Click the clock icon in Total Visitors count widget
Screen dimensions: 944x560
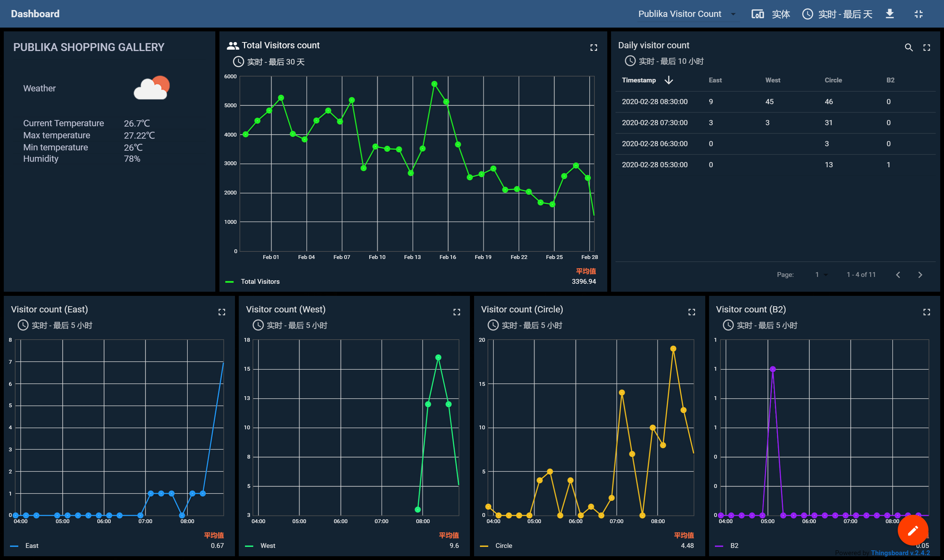[x=238, y=61]
